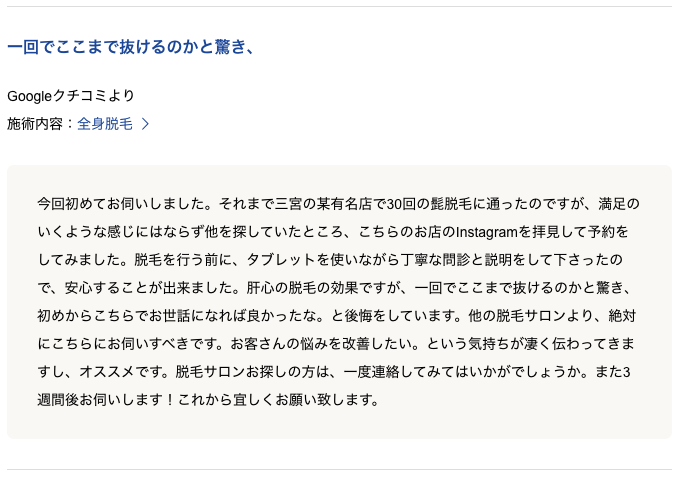Click the chevron arrow beside 全身脱毛
This screenshot has height=477, width=679.
[x=146, y=124]
